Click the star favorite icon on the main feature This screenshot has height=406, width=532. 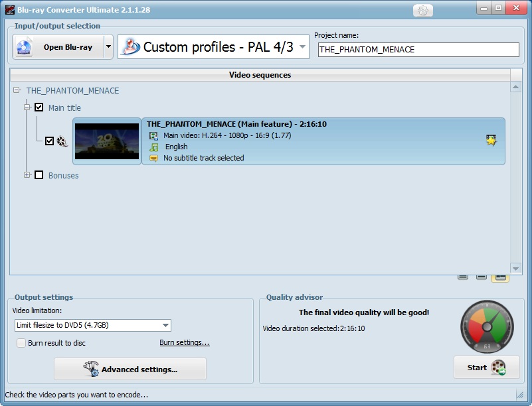click(491, 140)
